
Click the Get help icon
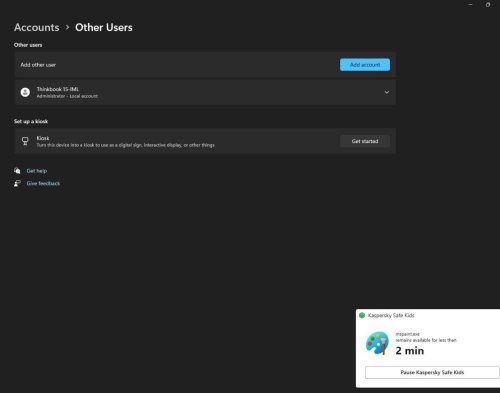click(x=17, y=171)
